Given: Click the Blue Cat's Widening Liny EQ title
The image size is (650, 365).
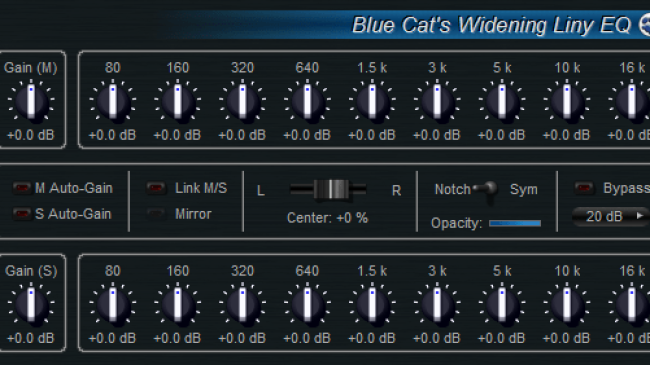Looking at the screenshot, I should [x=492, y=25].
